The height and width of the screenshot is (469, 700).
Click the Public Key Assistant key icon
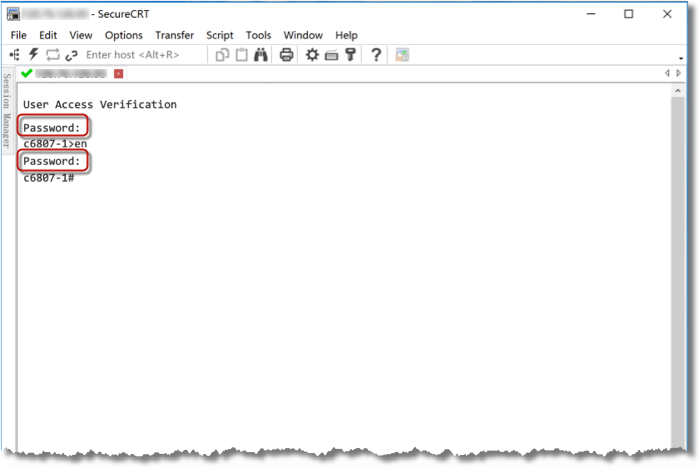point(350,55)
